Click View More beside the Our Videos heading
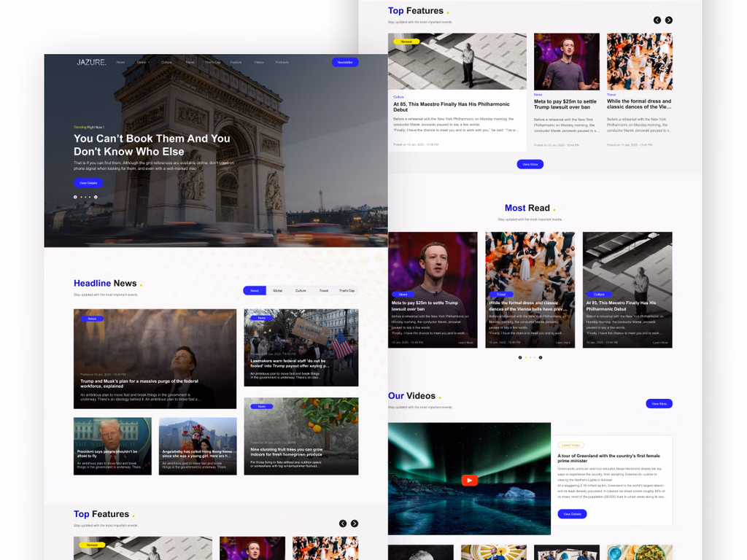This screenshot has width=747, height=560. pos(659,403)
